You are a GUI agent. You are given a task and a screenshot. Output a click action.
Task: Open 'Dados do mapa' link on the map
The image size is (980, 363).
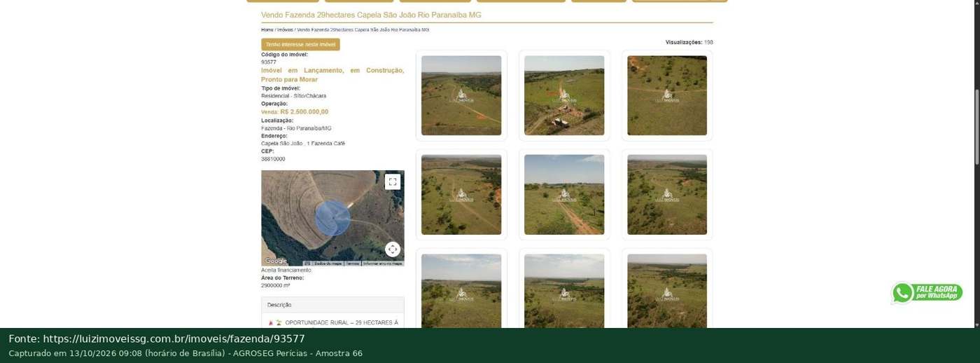click(x=328, y=263)
